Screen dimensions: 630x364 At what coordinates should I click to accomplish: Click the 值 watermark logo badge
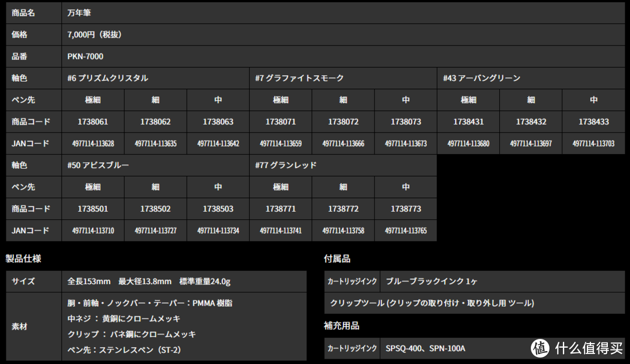pyautogui.click(x=540, y=348)
